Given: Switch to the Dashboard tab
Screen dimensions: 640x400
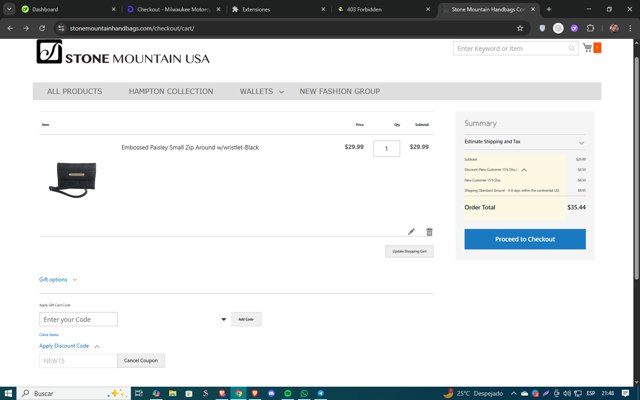Looking at the screenshot, I should (x=69, y=9).
